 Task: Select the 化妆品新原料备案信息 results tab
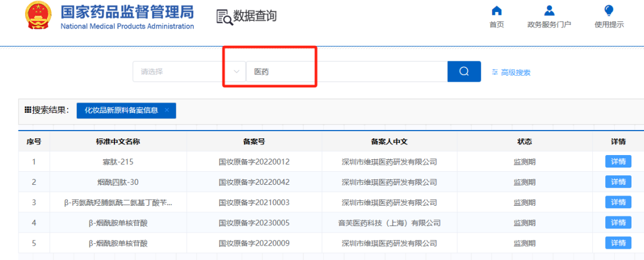[121, 110]
